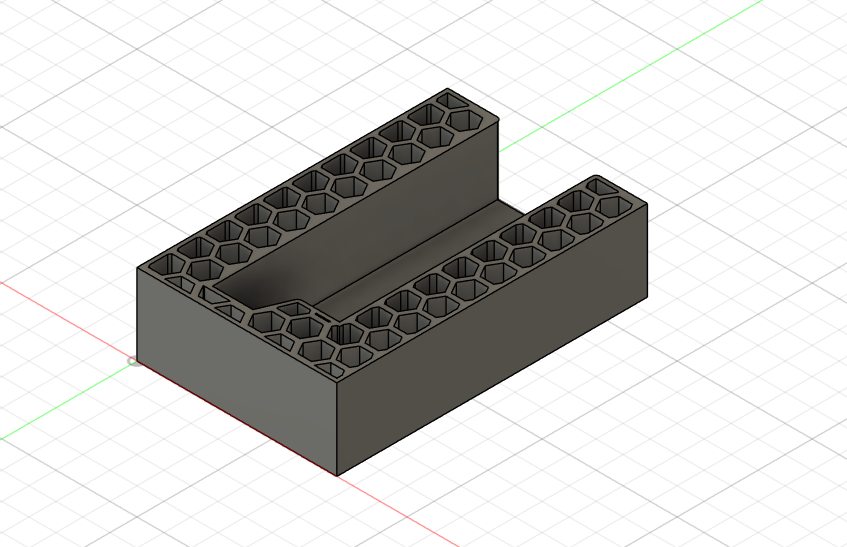
Task: Select the far right vertical edge of the right rail
Action: click(x=647, y=251)
